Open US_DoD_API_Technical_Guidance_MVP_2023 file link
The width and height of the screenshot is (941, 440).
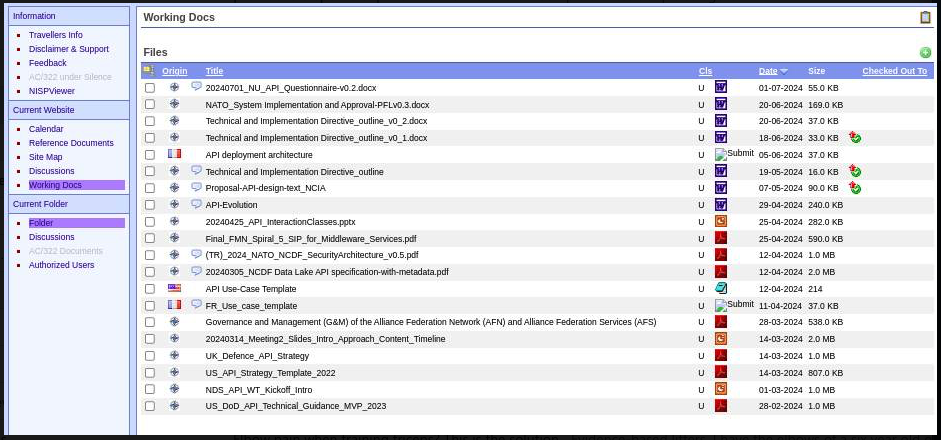coord(295,406)
